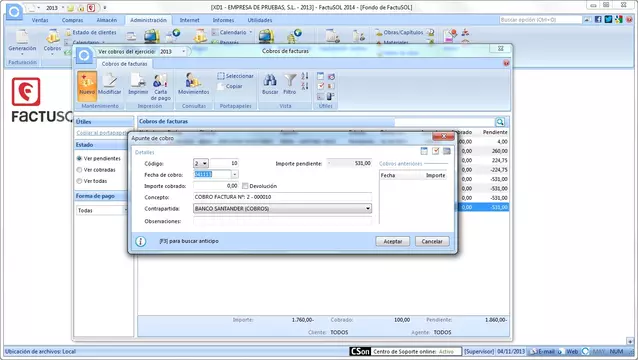The image size is (638, 360).
Task: Click the Buscar binoculars icon
Action: (270, 84)
